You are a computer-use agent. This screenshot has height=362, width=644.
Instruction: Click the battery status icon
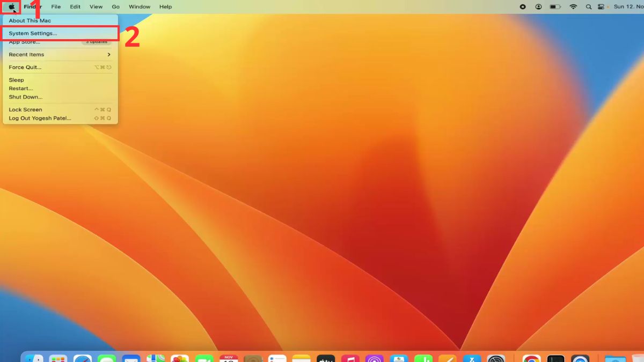coord(555,7)
